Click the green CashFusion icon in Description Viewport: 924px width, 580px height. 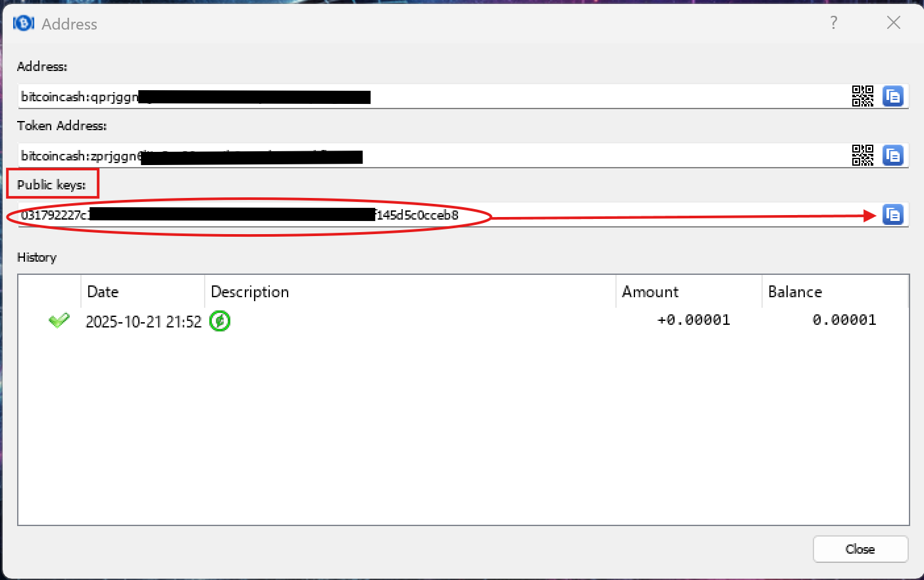tap(220, 321)
